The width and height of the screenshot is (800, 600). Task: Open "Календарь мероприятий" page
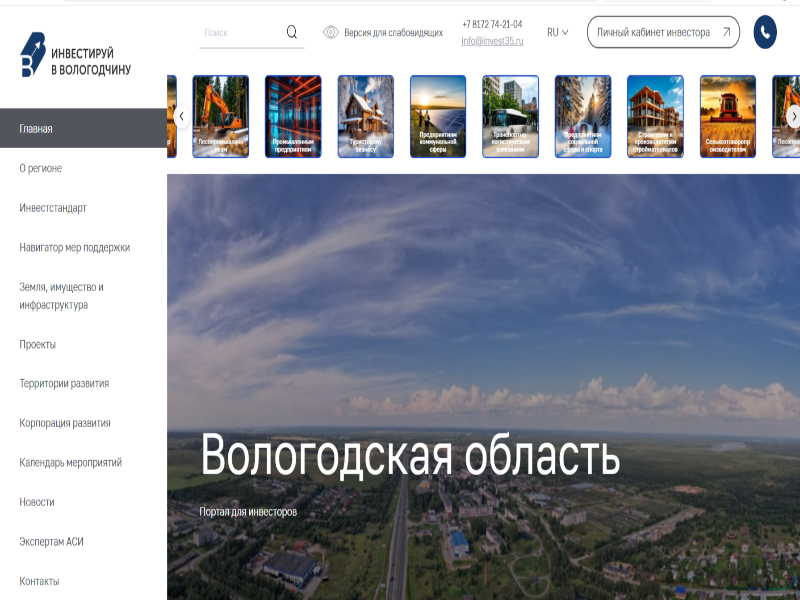[70, 463]
